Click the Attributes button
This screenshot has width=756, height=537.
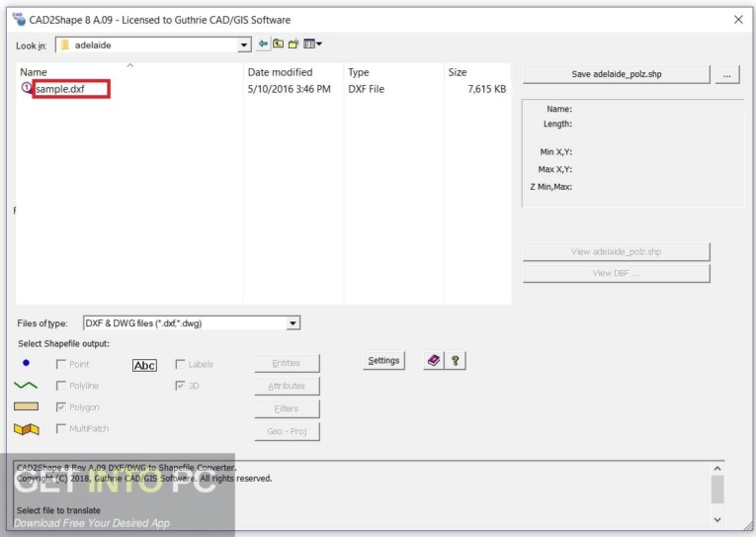pyautogui.click(x=287, y=386)
